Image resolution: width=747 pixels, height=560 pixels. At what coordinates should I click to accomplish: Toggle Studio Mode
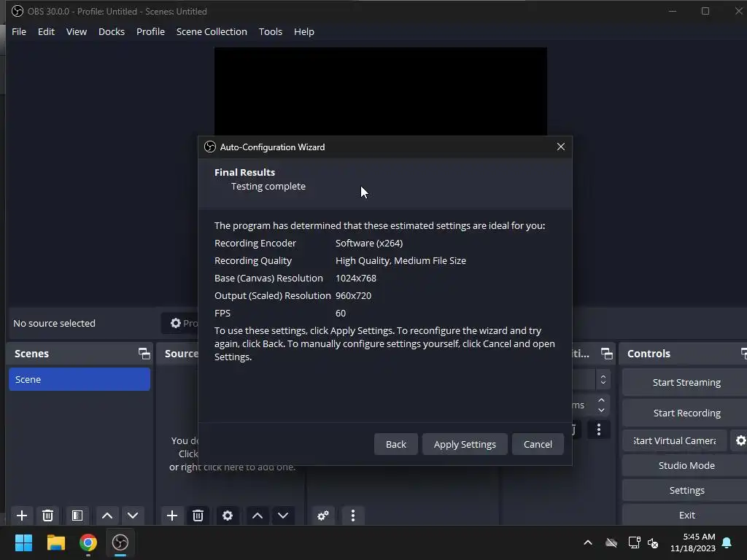tap(686, 465)
